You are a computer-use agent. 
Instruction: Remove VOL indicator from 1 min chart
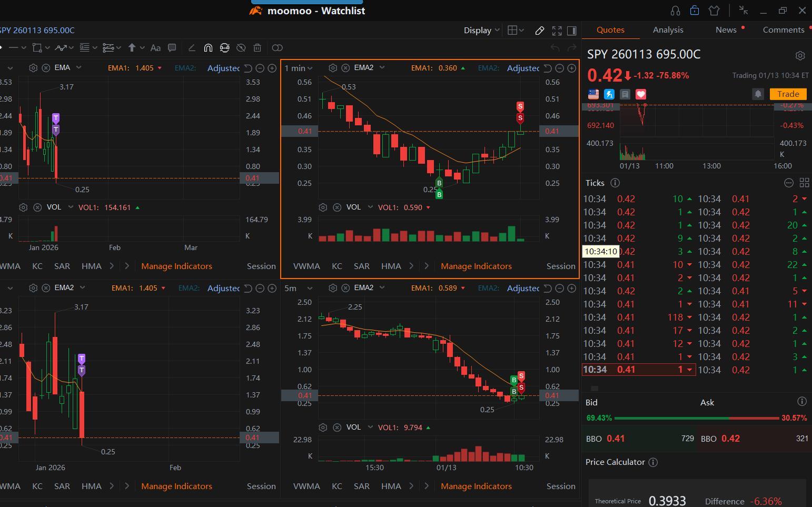pyautogui.click(x=337, y=207)
